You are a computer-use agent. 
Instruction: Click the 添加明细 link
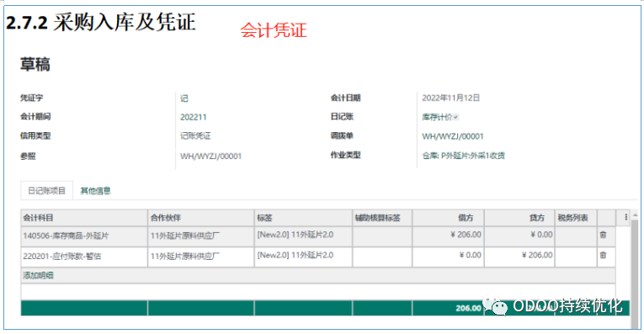coord(38,275)
